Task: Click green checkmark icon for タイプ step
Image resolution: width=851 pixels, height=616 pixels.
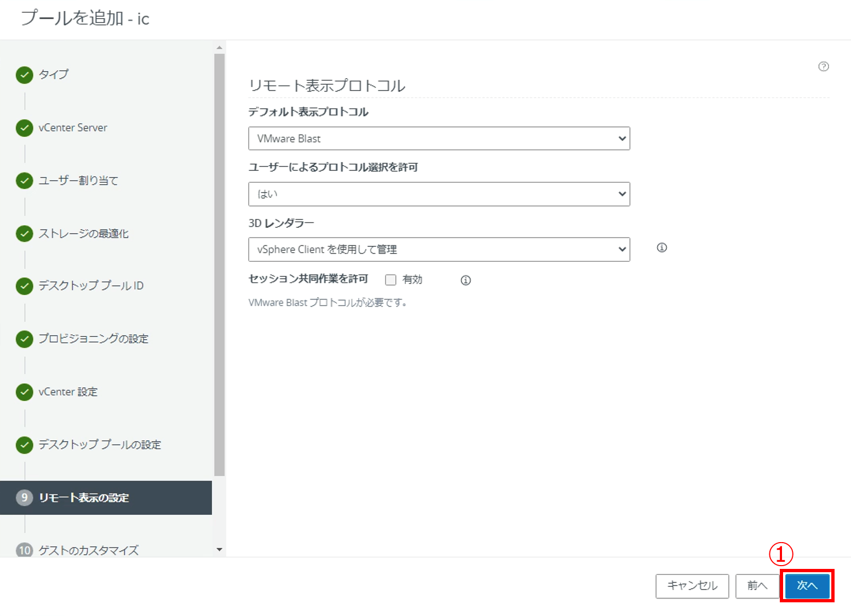Action: coord(25,75)
